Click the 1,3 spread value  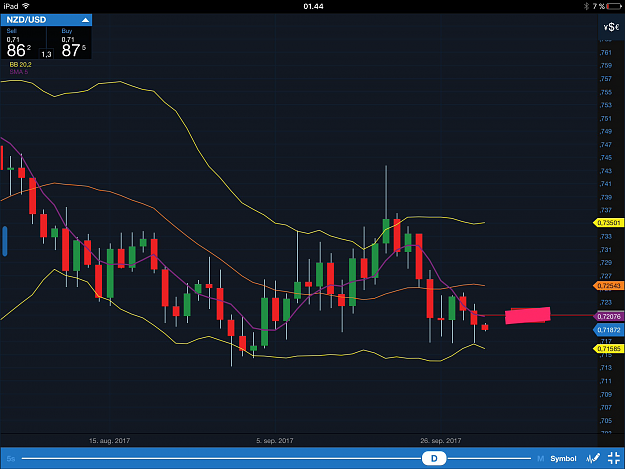pos(46,54)
